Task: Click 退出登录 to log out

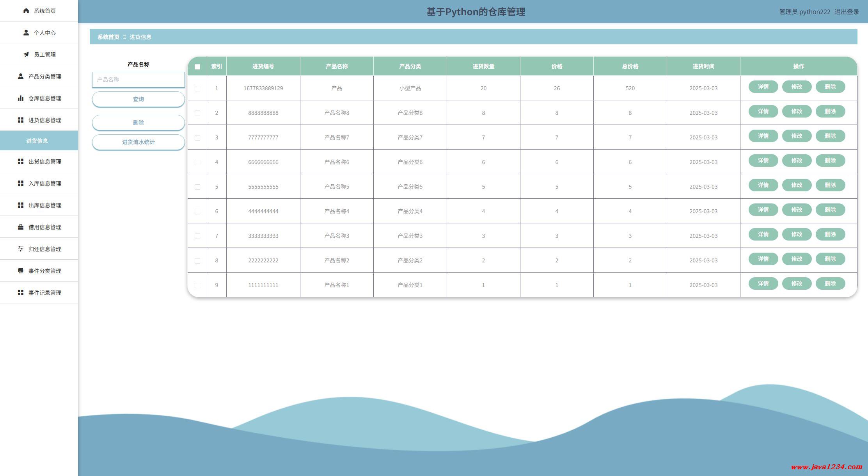Action: pyautogui.click(x=847, y=12)
